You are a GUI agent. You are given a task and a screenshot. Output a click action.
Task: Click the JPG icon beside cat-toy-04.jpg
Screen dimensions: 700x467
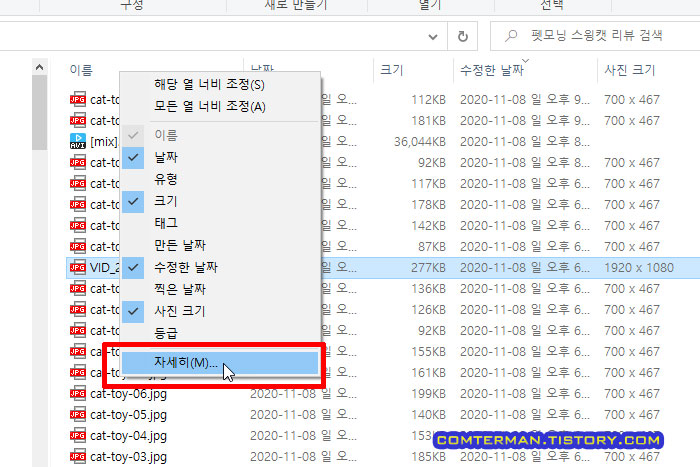[78, 436]
